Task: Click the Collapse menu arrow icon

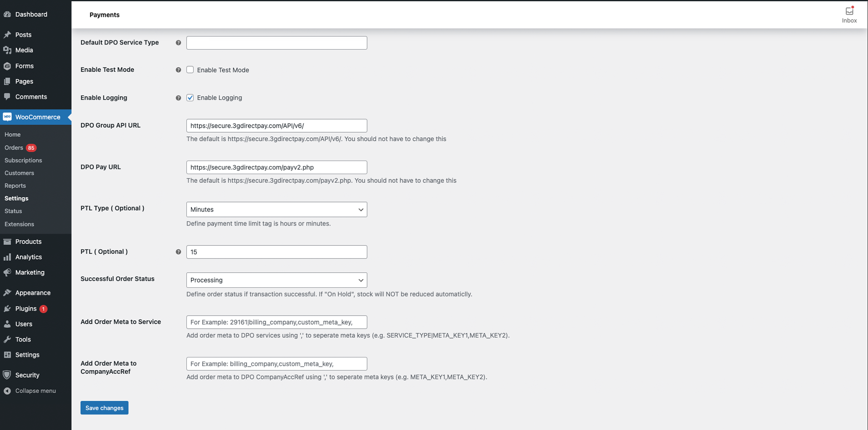Action: (x=7, y=391)
